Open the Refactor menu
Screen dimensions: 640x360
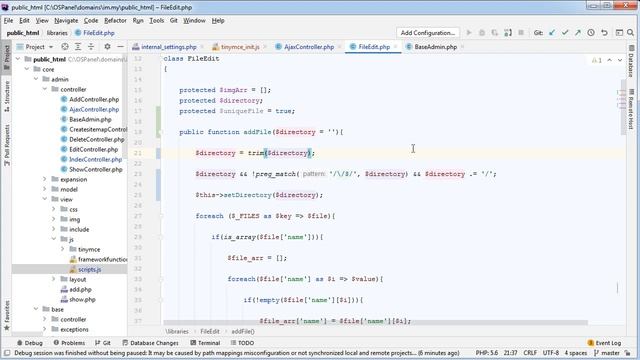[x=115, y=20]
